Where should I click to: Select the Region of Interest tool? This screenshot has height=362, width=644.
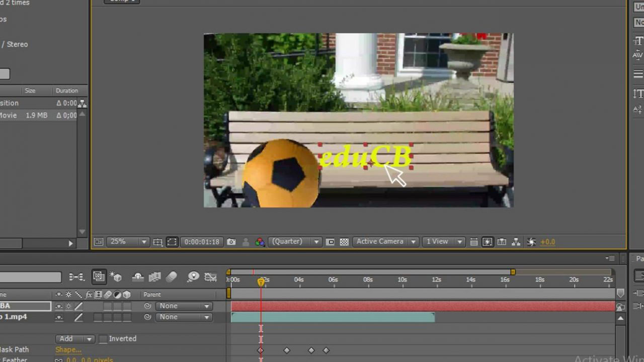coord(172,242)
